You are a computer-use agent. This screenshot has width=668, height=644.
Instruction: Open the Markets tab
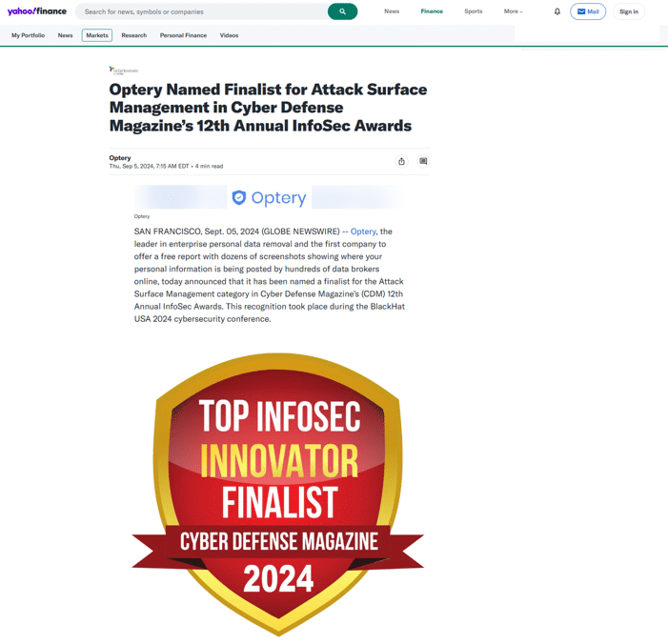[x=97, y=35]
